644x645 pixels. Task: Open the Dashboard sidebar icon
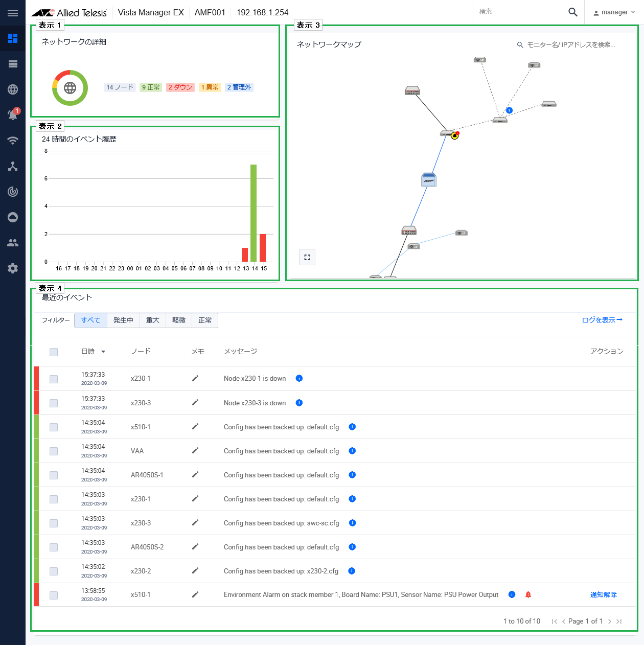click(13, 38)
